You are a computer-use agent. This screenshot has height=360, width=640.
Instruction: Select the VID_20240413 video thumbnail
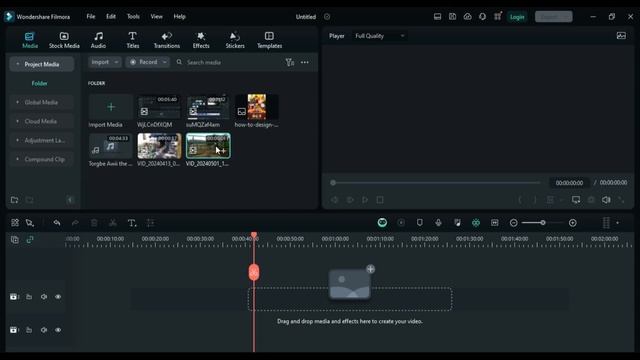159,146
